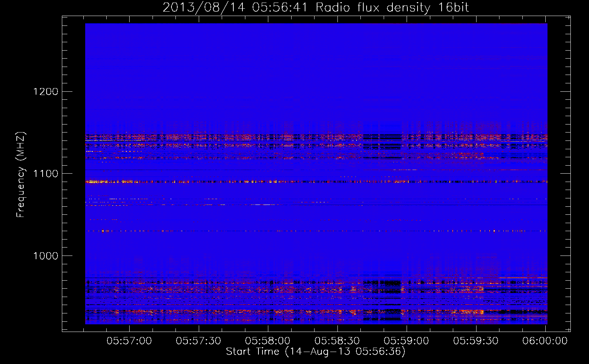
Task: Click the 'Start Time (14-Aug-13 05:56:36)' axis label
Action: [x=316, y=352]
